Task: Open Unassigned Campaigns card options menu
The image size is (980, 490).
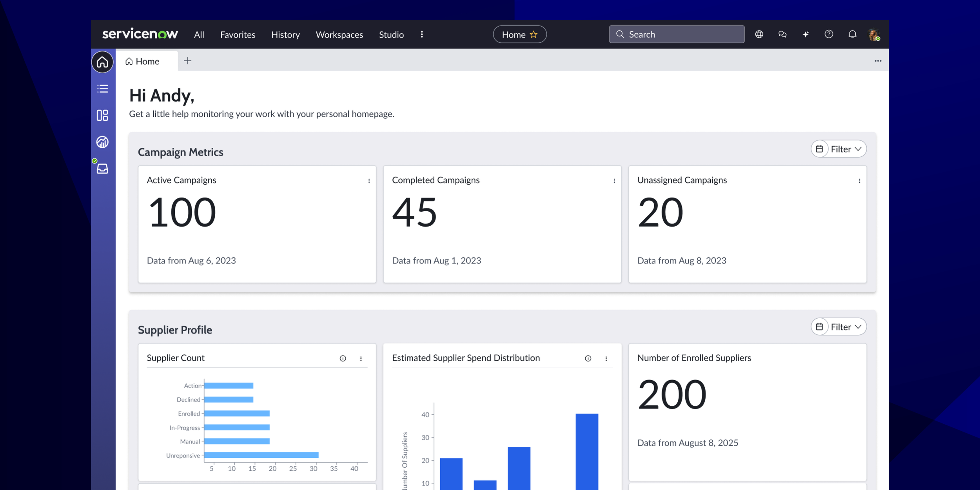Action: click(x=859, y=181)
